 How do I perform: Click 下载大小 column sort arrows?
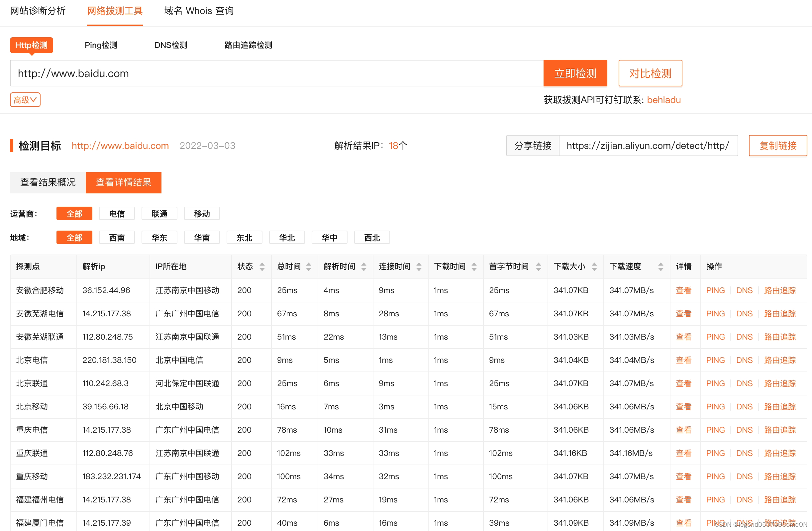coord(594,266)
